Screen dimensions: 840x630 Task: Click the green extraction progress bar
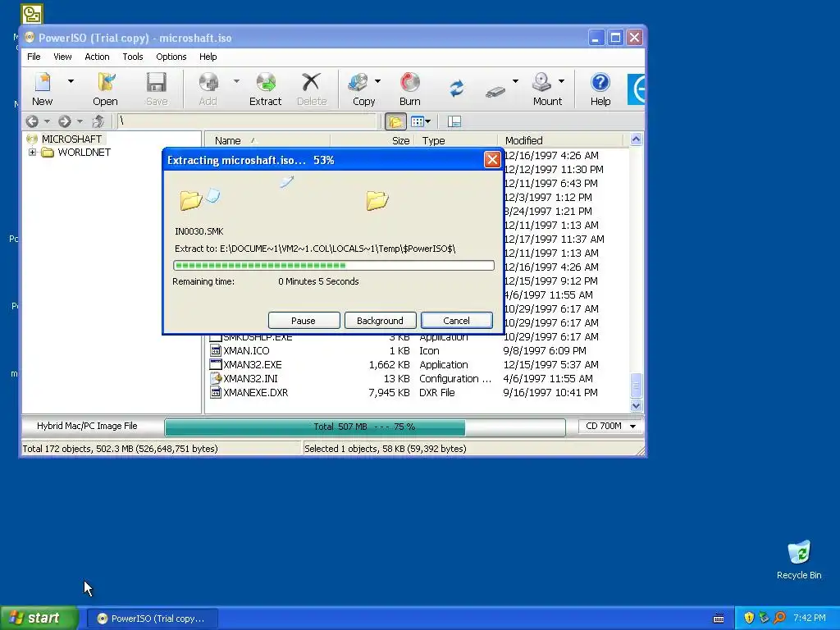coord(333,265)
